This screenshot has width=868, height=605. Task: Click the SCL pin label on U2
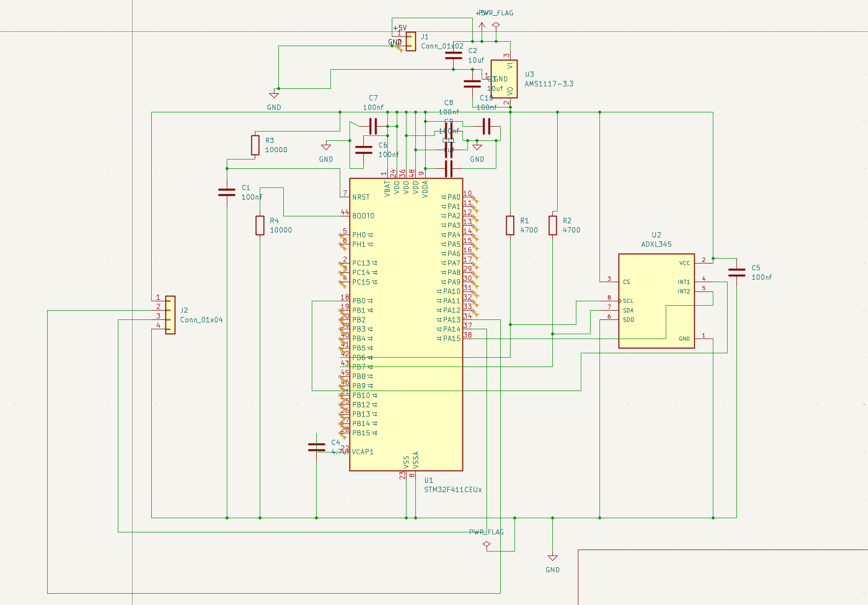[628, 301]
